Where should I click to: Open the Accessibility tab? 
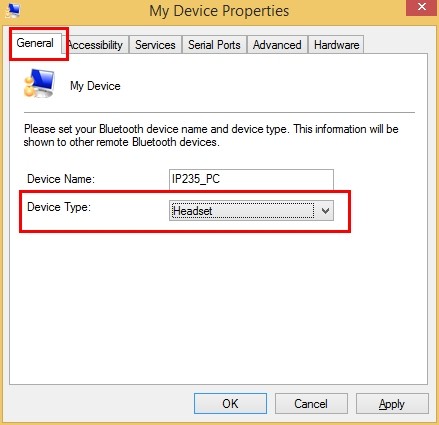(95, 45)
